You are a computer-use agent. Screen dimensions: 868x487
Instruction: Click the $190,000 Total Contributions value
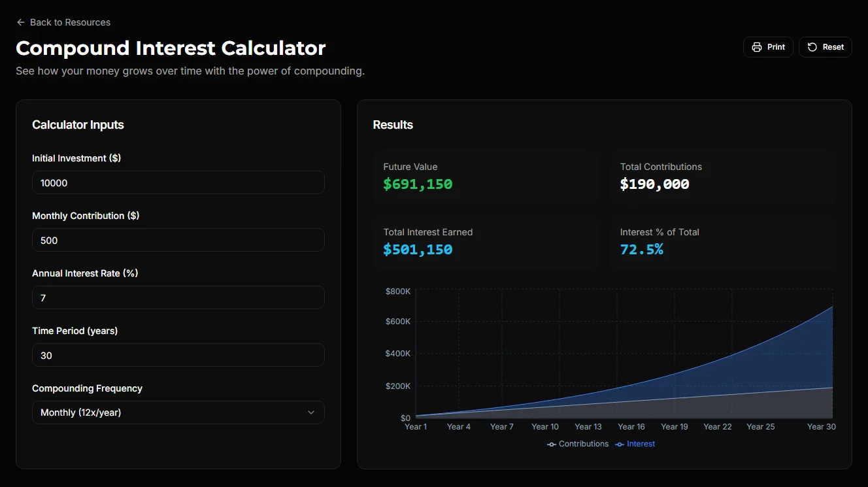[655, 184]
